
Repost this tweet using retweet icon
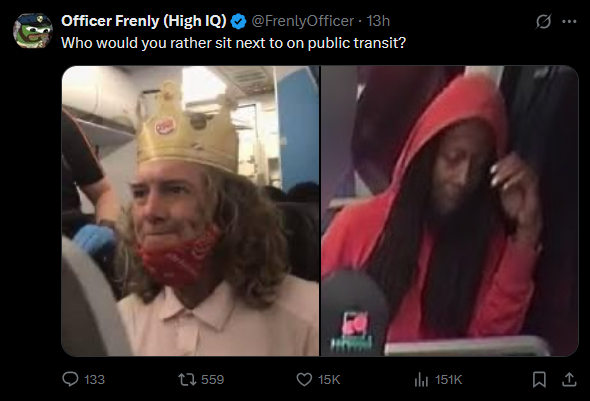(x=187, y=379)
